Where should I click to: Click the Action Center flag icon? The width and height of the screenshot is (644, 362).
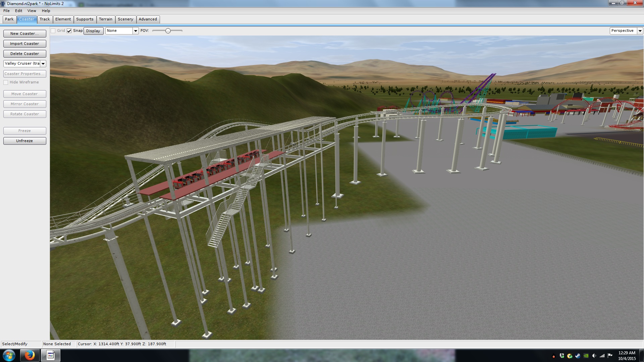(610, 355)
